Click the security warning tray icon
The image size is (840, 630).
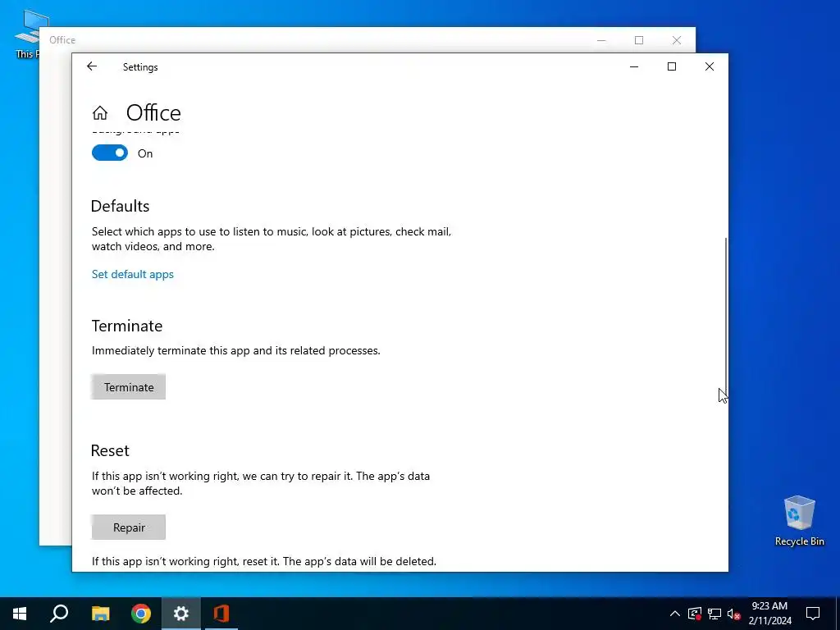click(x=695, y=614)
